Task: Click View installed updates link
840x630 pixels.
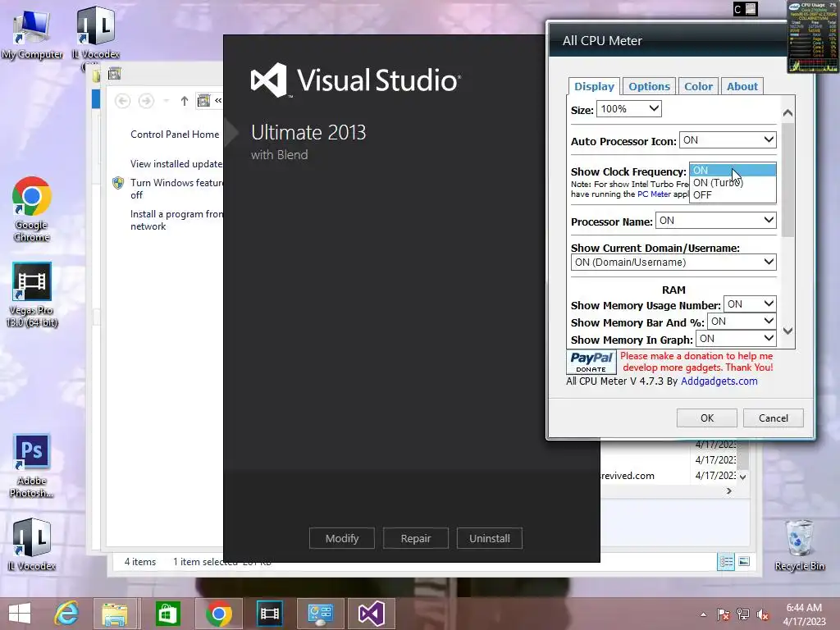Action: pos(177,164)
